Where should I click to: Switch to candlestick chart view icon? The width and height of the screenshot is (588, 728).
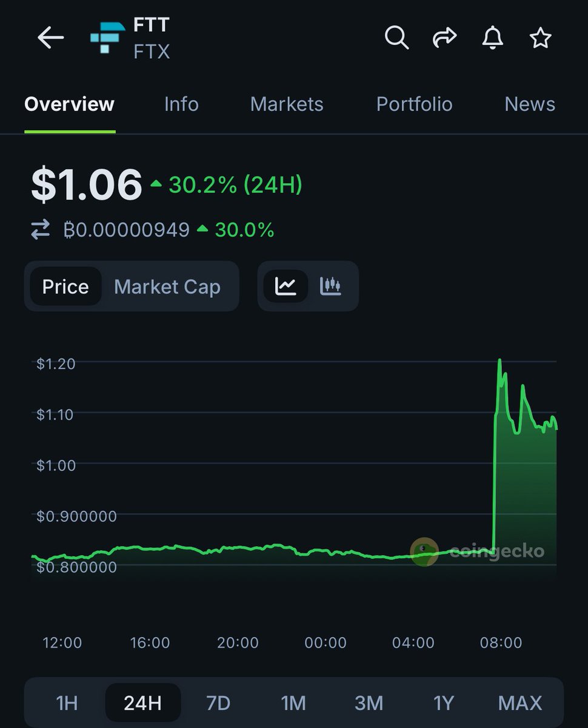pyautogui.click(x=330, y=286)
